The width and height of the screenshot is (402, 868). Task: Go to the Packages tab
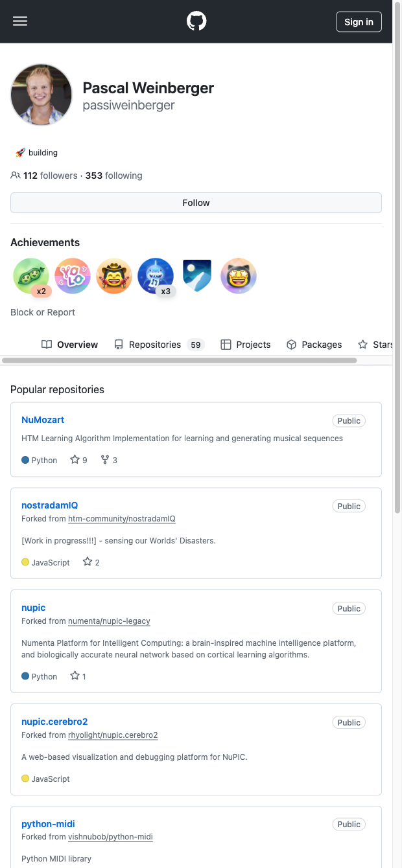click(314, 345)
